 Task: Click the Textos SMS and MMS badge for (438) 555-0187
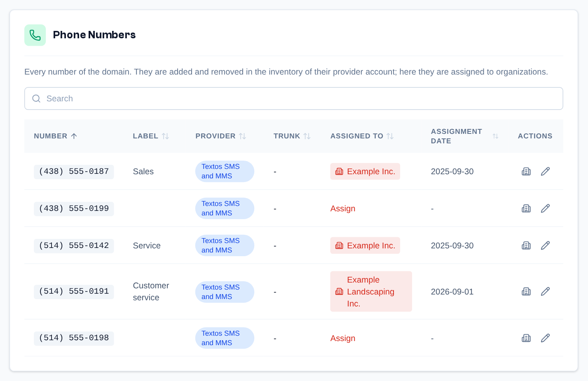tap(225, 171)
